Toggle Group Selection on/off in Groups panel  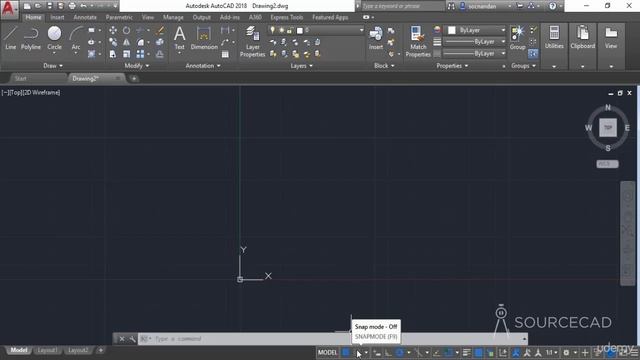pyautogui.click(x=533, y=54)
